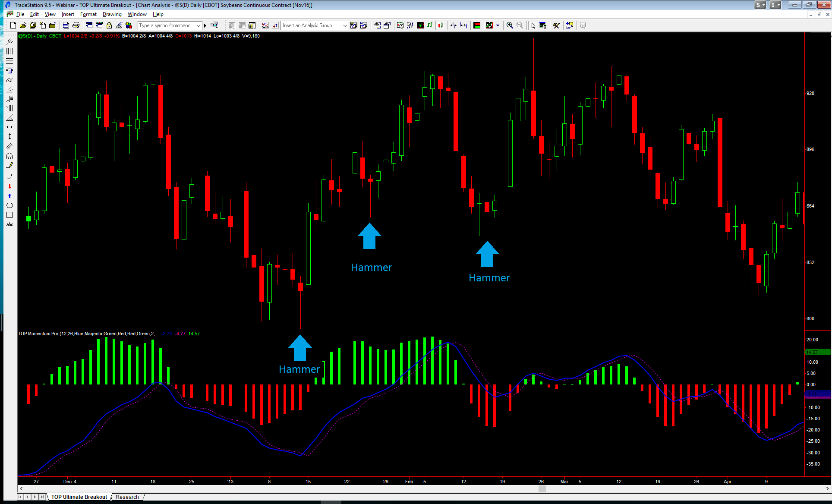Switch to the Research tab
Screen dimensions: 832x504
(x=127, y=497)
